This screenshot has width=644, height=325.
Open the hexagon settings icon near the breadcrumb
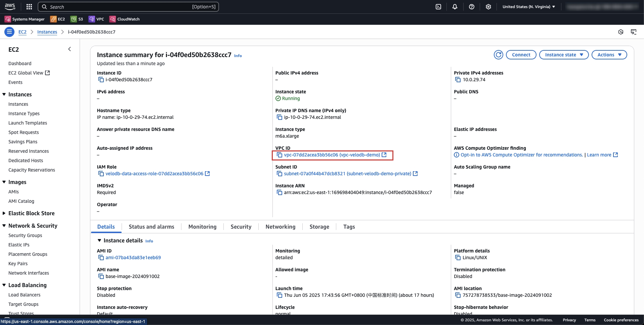[621, 32]
